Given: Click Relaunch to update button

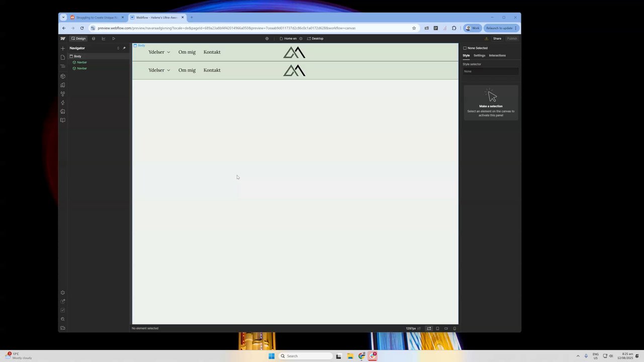Looking at the screenshot, I should [501, 28].
